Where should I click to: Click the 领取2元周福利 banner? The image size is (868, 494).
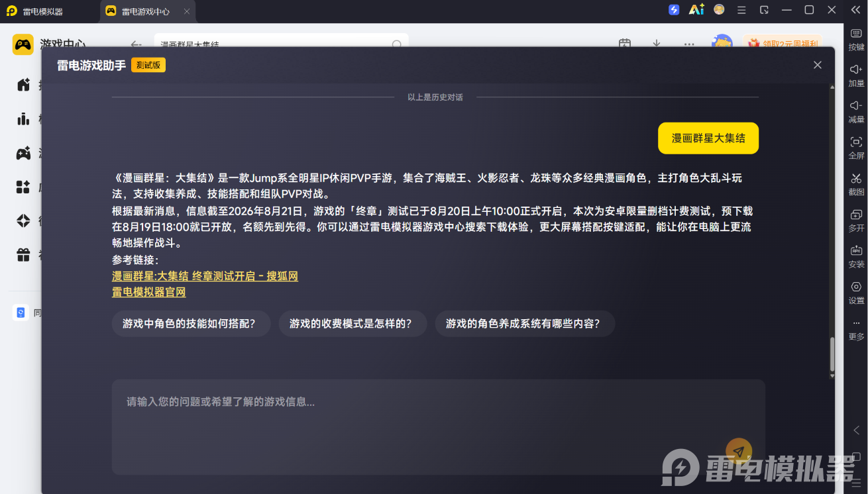pyautogui.click(x=783, y=44)
